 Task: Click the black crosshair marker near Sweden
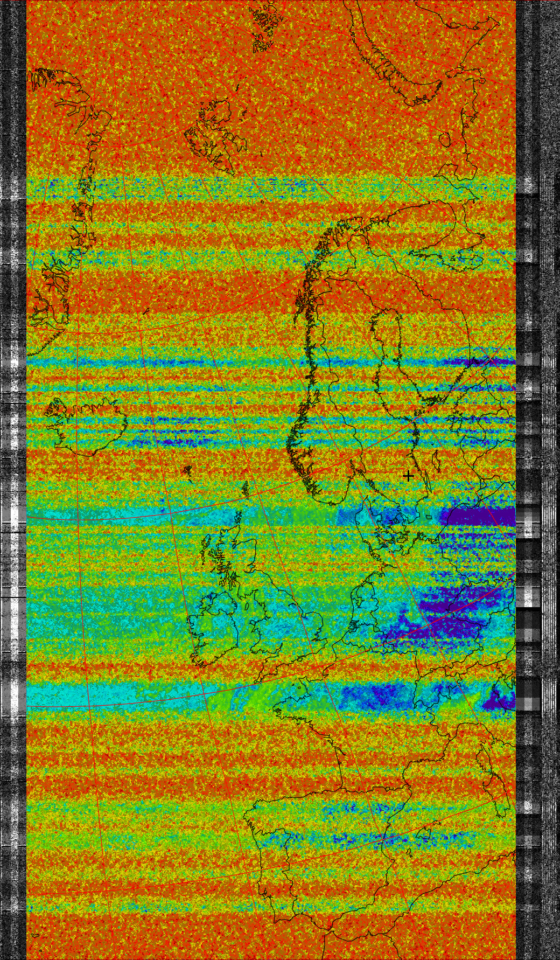(x=408, y=476)
